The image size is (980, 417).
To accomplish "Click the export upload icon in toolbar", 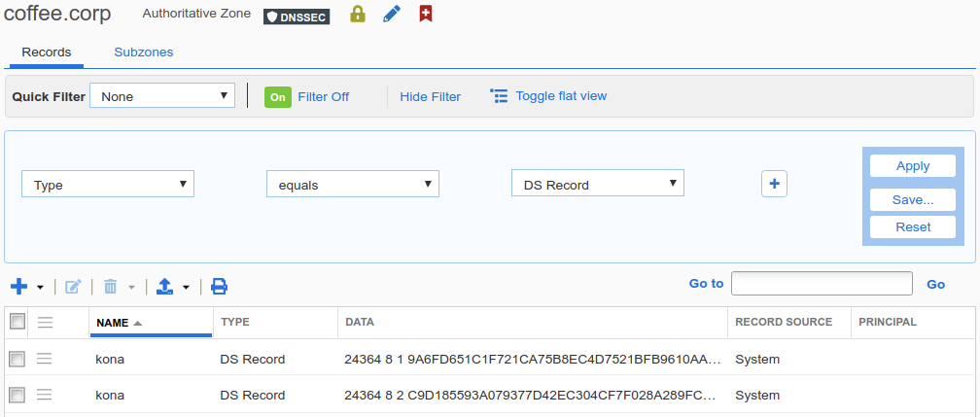I will point(165,287).
